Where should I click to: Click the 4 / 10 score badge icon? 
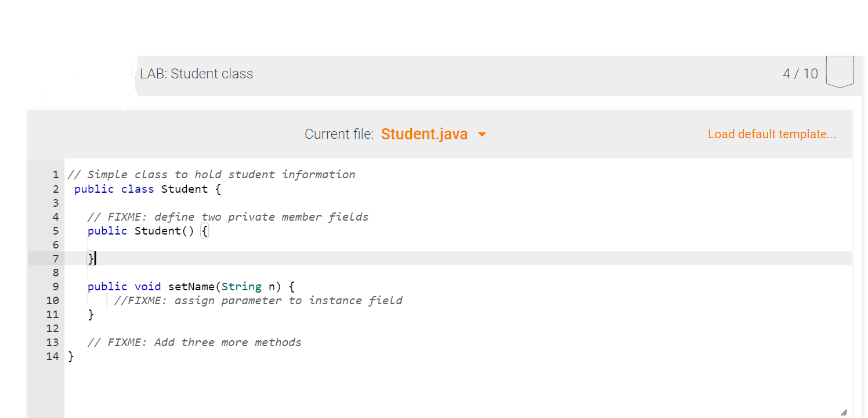click(840, 72)
